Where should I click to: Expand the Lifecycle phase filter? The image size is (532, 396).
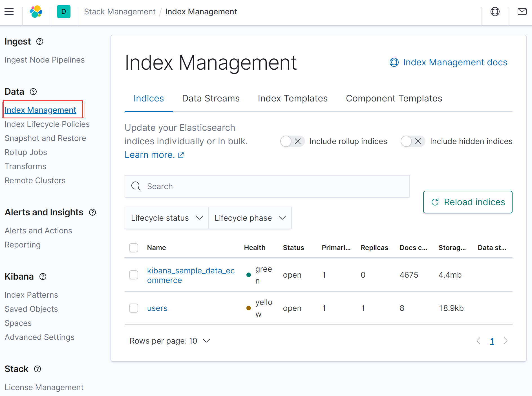(x=250, y=218)
